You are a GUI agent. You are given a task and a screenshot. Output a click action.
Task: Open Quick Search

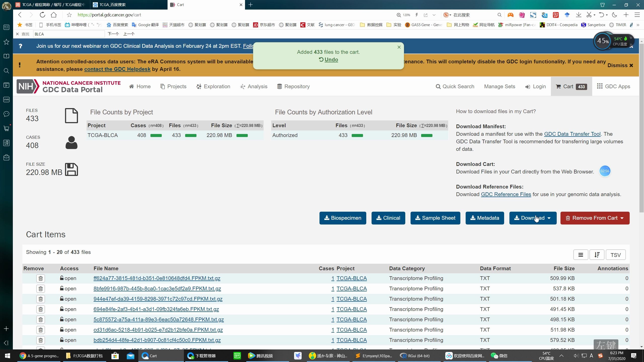coord(455,86)
